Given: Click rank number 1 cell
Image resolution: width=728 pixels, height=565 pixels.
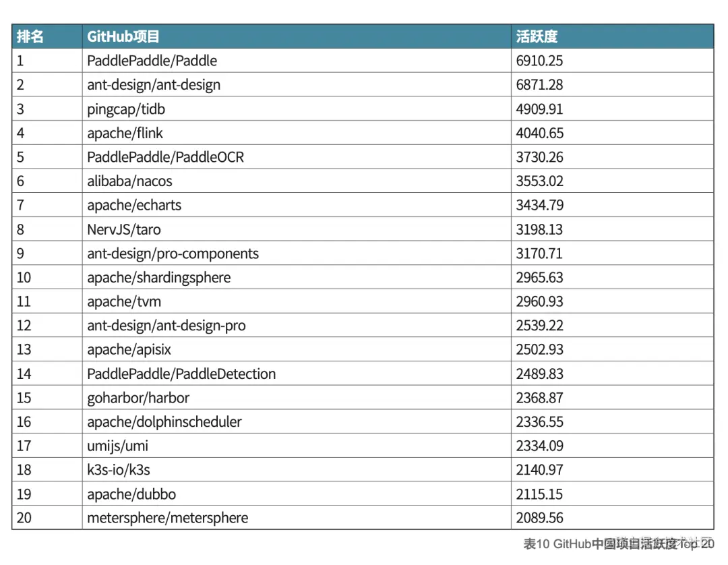Looking at the screenshot, I should point(47,61).
